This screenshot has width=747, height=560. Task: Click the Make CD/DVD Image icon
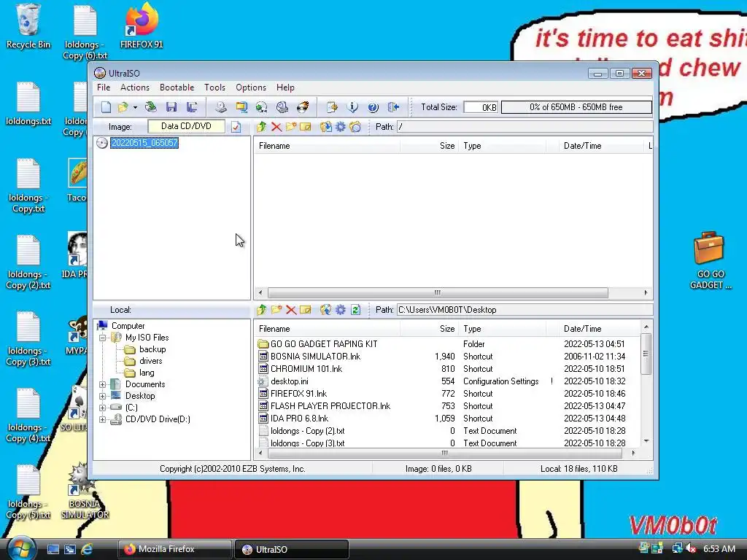click(x=220, y=107)
